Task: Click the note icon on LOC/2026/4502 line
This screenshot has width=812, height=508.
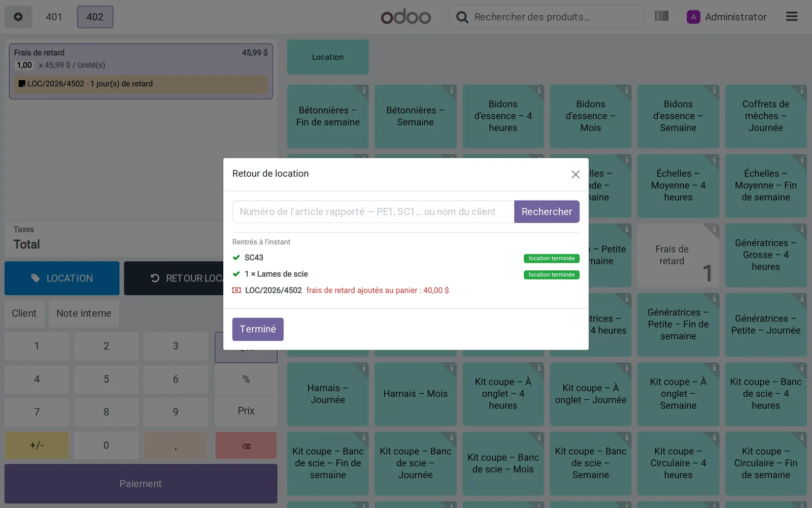Action: [22, 84]
